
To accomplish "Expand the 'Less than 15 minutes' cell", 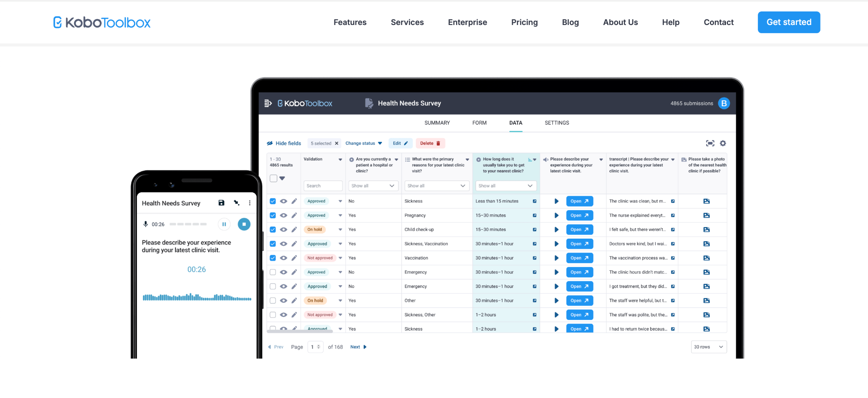I will [534, 201].
